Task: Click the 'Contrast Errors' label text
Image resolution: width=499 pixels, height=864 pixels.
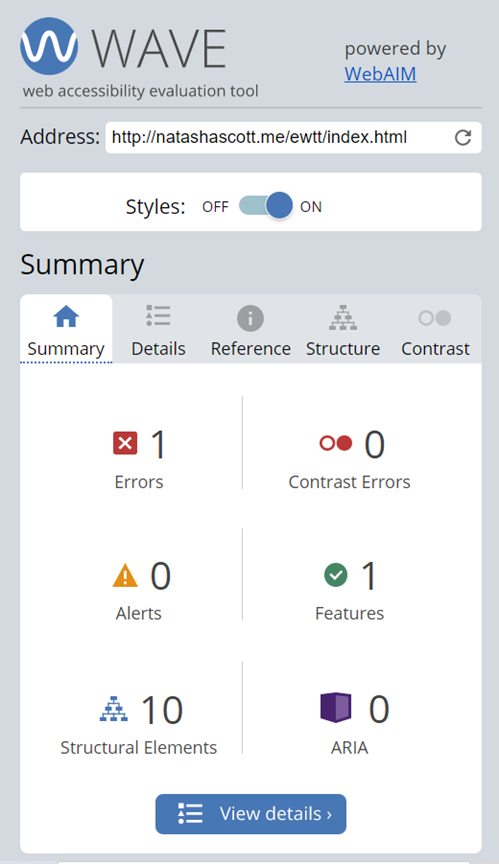Action: click(x=349, y=482)
